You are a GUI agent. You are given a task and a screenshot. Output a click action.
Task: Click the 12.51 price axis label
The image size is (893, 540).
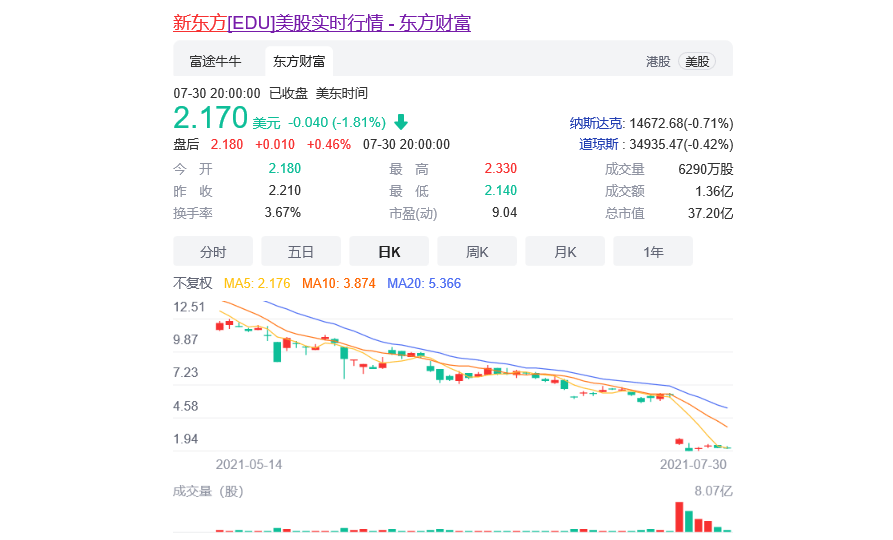coord(189,307)
